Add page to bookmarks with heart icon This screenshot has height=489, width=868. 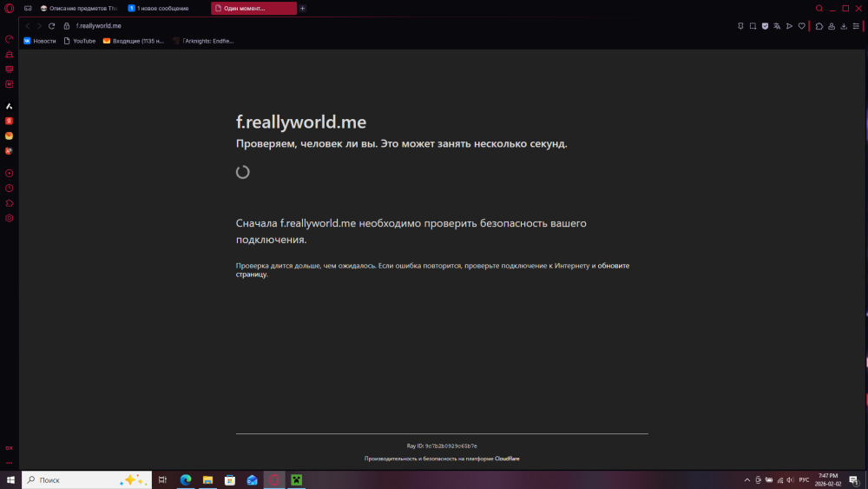coord(801,26)
